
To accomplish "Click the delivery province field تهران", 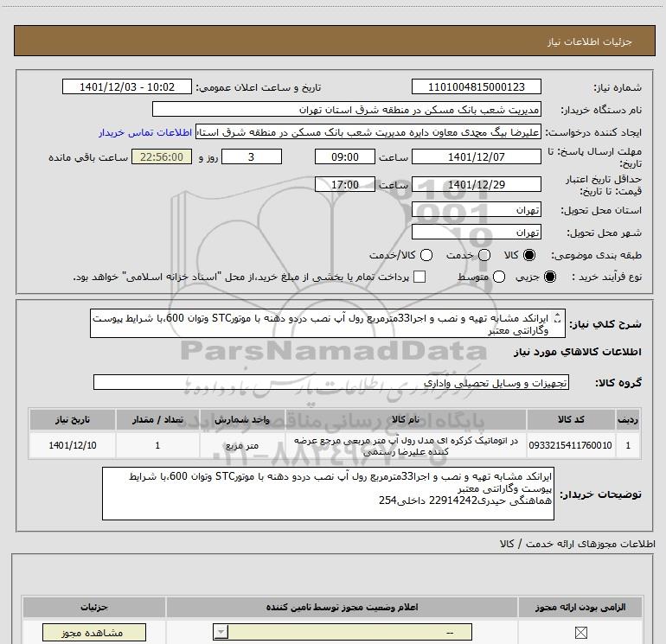I will pyautogui.click(x=476, y=209).
